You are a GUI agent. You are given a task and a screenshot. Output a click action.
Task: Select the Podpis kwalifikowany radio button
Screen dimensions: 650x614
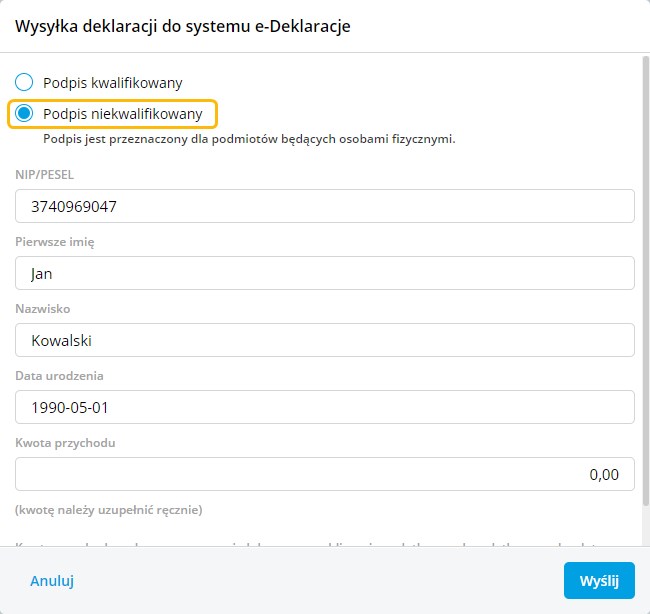(24, 83)
